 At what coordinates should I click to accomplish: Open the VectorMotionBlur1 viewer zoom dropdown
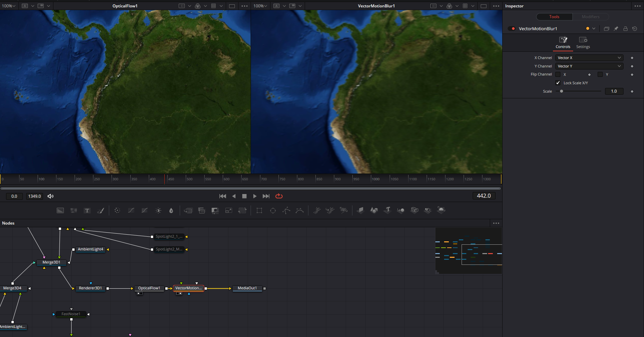(260, 6)
